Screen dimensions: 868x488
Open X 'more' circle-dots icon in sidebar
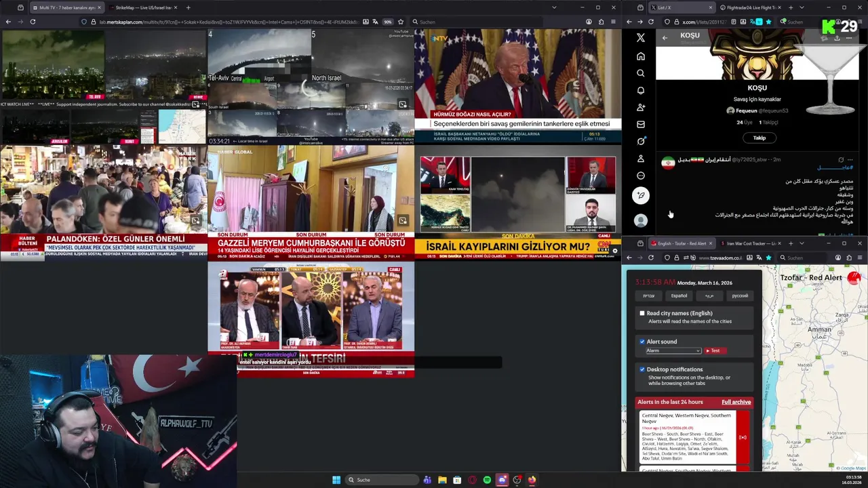pos(641,176)
